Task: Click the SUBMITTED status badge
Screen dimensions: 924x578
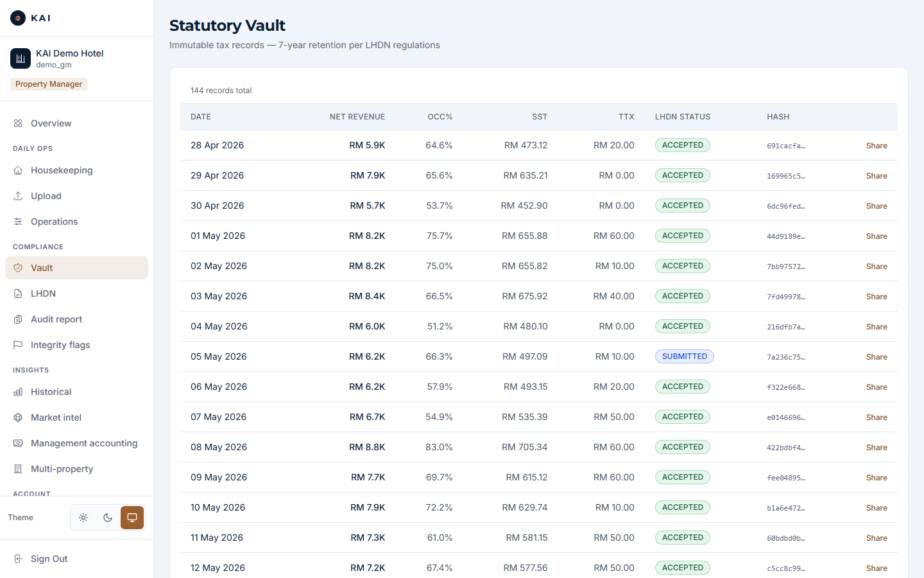Action: pyautogui.click(x=685, y=356)
